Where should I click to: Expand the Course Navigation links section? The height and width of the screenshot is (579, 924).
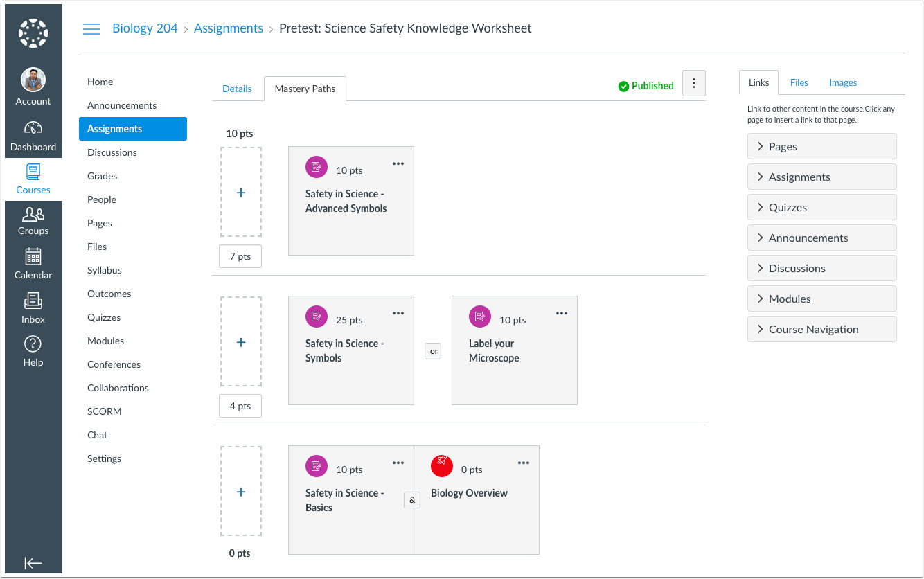pos(821,329)
